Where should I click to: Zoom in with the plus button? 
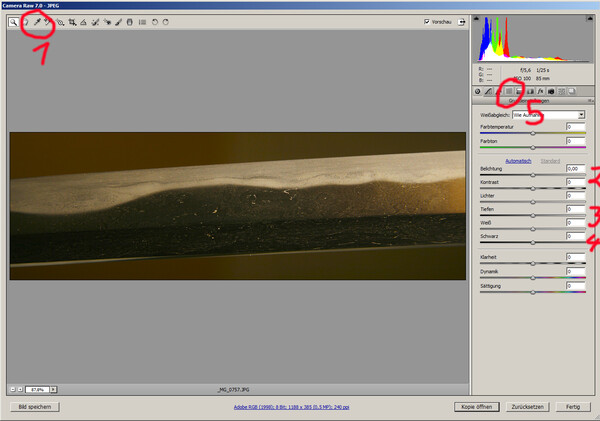pos(20,389)
